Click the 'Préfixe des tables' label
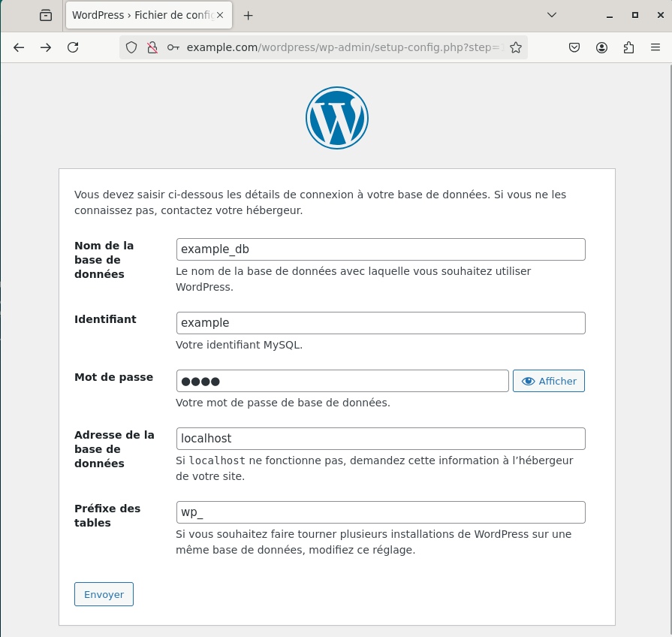The image size is (672, 637). click(107, 515)
